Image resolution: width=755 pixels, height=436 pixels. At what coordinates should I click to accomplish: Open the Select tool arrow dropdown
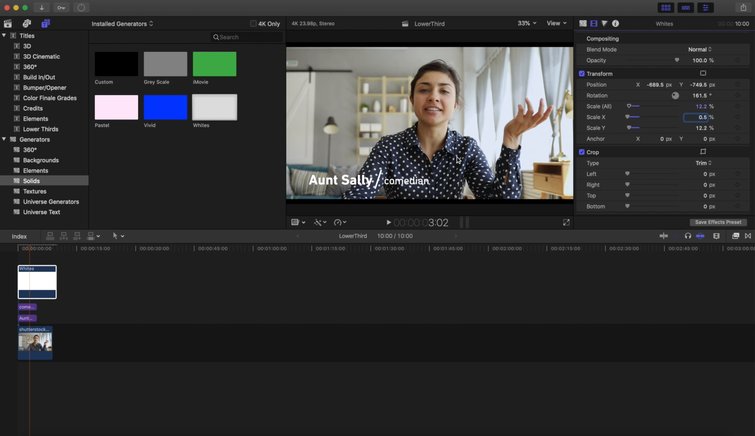pyautogui.click(x=118, y=236)
